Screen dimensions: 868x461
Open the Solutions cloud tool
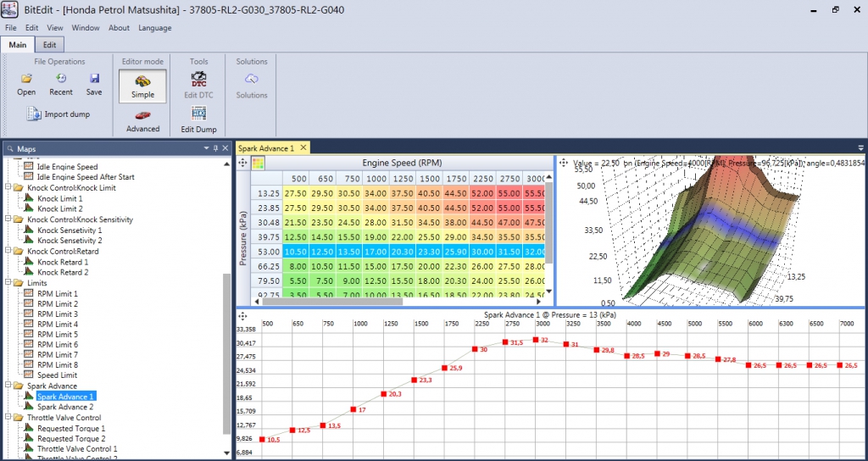(x=252, y=86)
